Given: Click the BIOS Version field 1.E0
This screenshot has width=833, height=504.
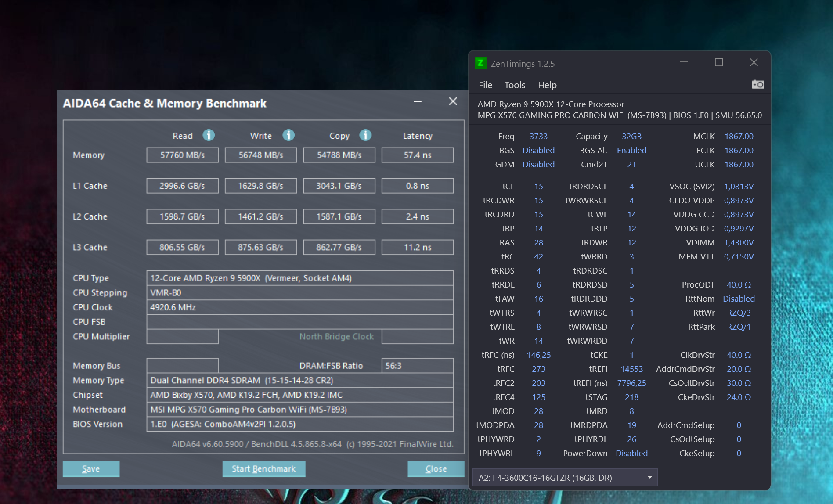Looking at the screenshot, I should (300, 424).
